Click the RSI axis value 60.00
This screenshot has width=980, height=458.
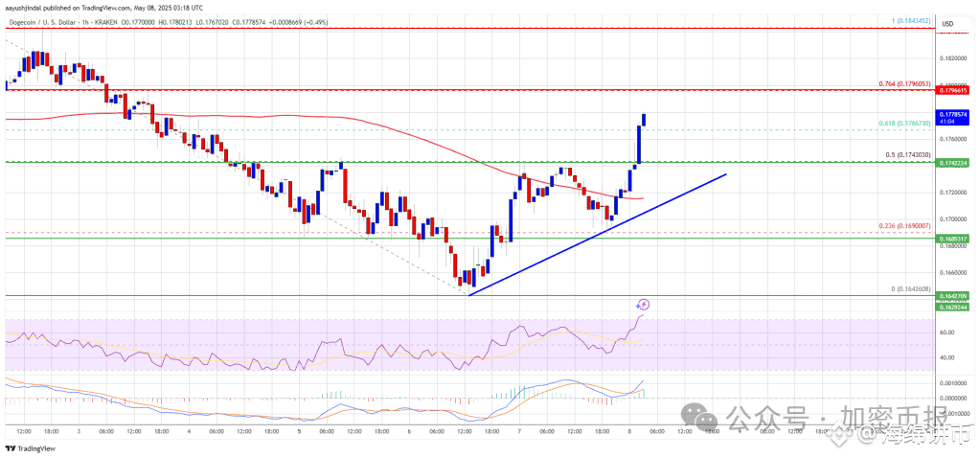pyautogui.click(x=946, y=332)
